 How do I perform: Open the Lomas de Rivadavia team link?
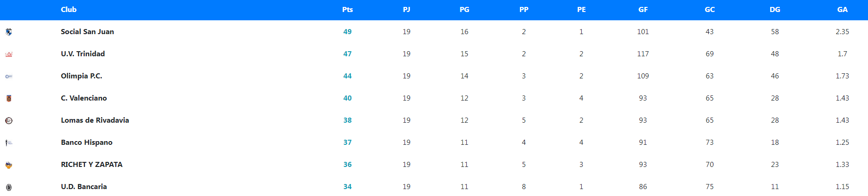95,120
